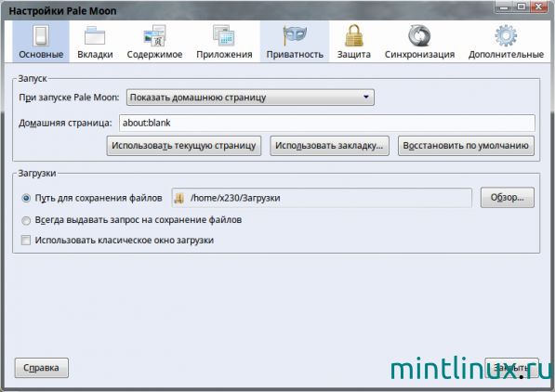Click the Закрыть button
The height and width of the screenshot is (392, 555).
[x=511, y=368]
